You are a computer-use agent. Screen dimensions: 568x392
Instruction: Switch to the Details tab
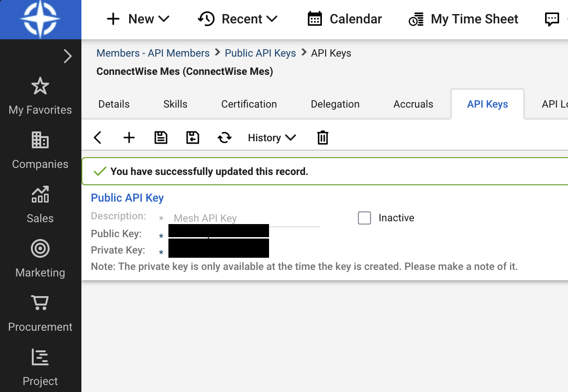point(114,104)
